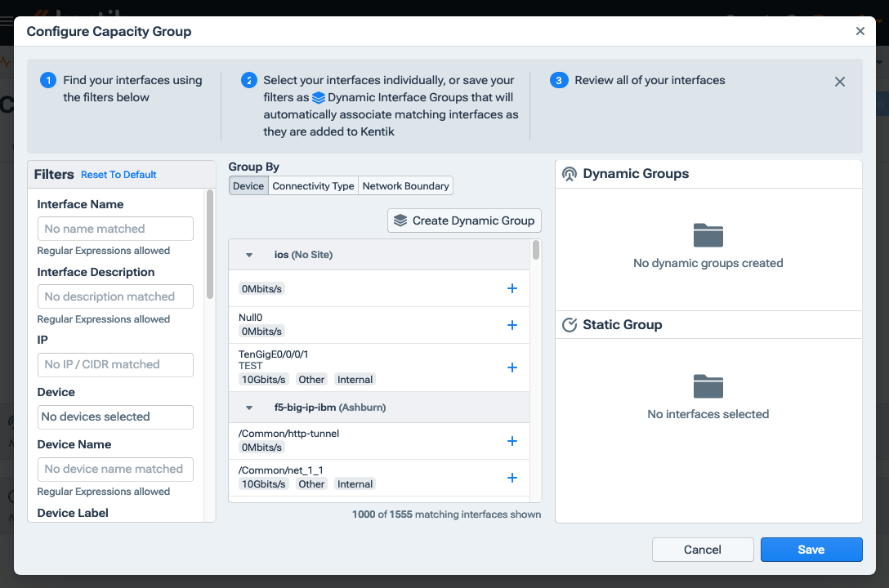This screenshot has height=588, width=889.
Task: Dismiss the instructions banner with its X icon
Action: (x=839, y=82)
